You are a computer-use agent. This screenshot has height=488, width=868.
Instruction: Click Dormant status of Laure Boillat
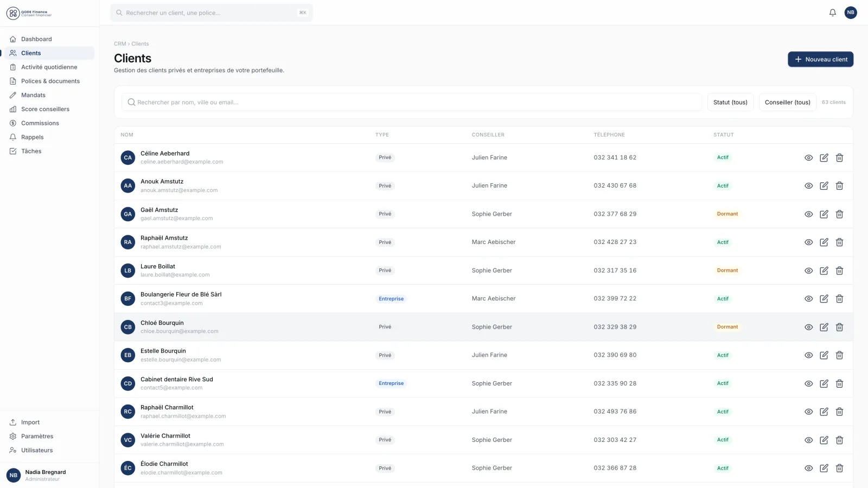727,271
